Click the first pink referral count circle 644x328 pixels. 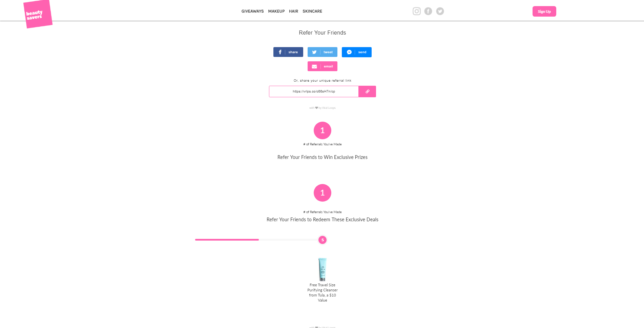(323, 130)
